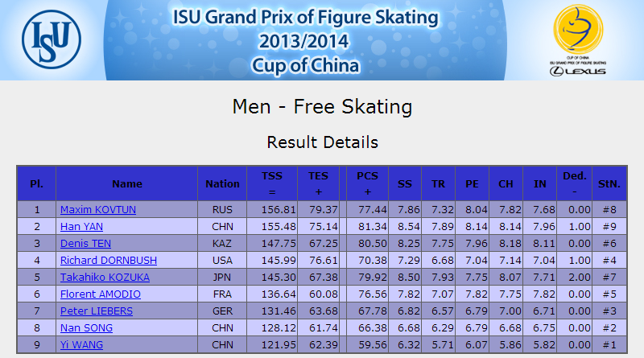This screenshot has width=644, height=358.
Task: Click Kovtun's total score 156.81 cell
Action: pyautogui.click(x=272, y=210)
